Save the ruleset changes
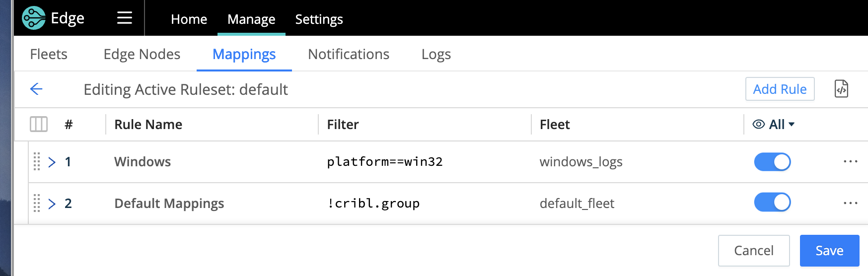868x276 pixels. pyautogui.click(x=829, y=251)
